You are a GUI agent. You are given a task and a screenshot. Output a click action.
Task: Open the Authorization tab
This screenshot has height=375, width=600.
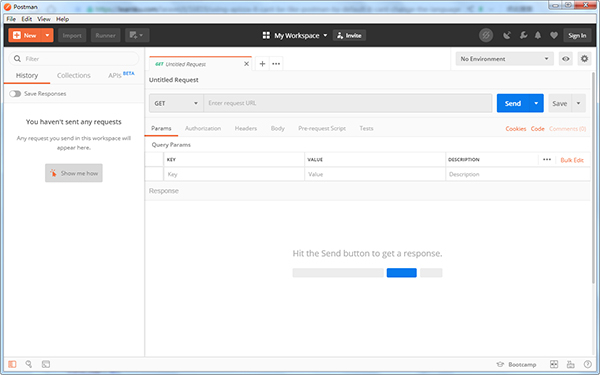pyautogui.click(x=203, y=129)
